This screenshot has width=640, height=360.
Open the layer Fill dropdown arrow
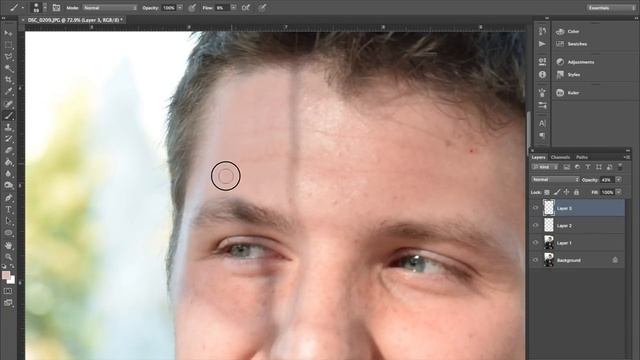pos(619,192)
